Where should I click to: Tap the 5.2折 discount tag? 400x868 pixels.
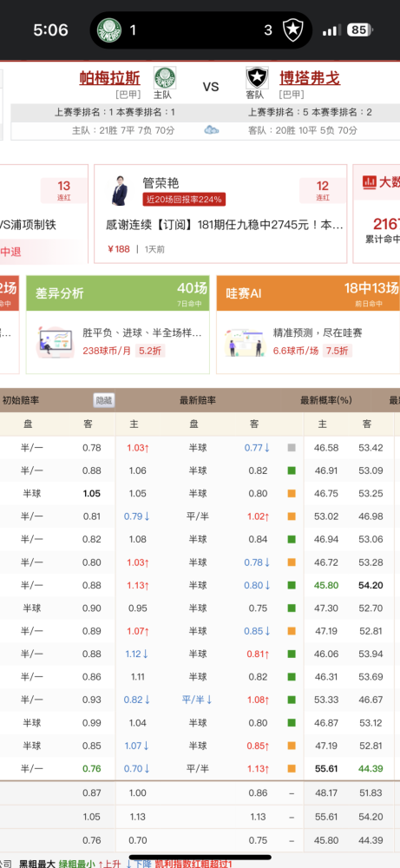(x=150, y=351)
